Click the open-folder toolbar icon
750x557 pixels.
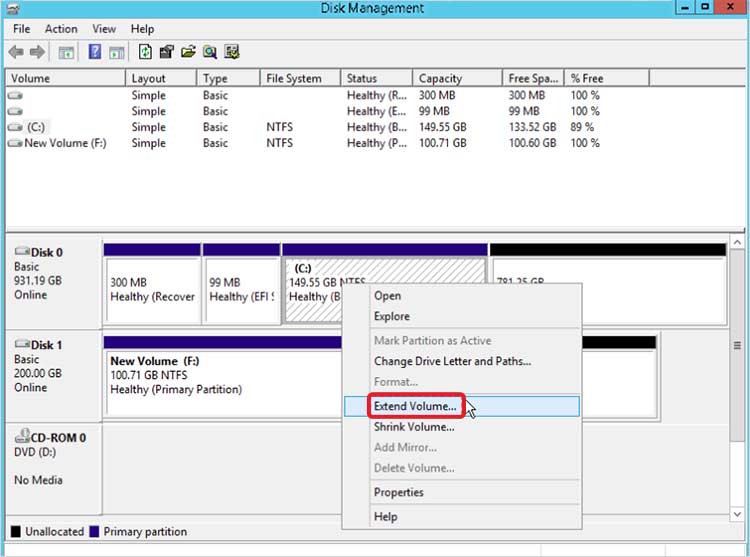188,52
